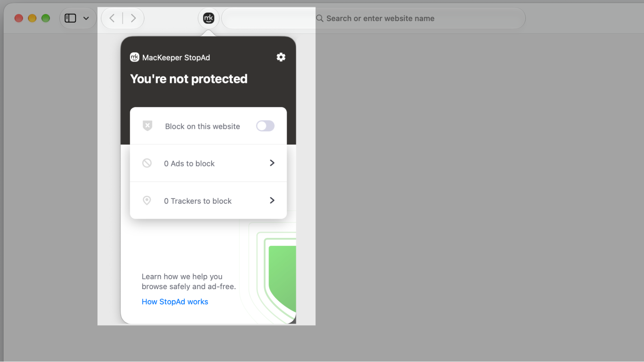This screenshot has height=362, width=644.
Task: Go back with Safari back arrow
Action: [112, 18]
